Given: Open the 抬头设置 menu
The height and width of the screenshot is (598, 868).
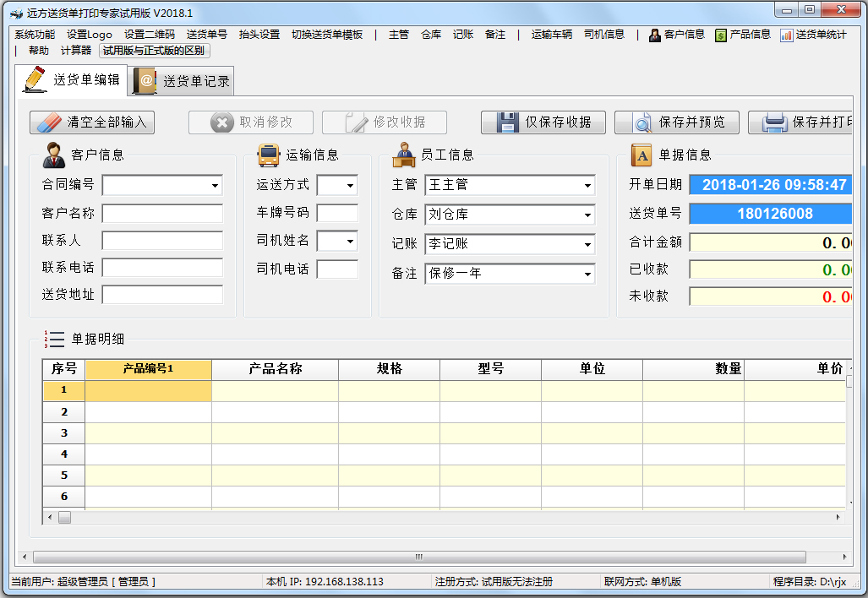Looking at the screenshot, I should point(259,35).
